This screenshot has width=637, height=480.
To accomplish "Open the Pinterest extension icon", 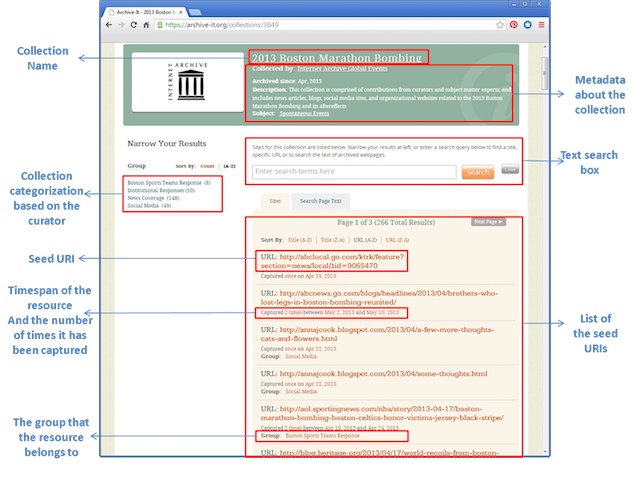I will (514, 25).
